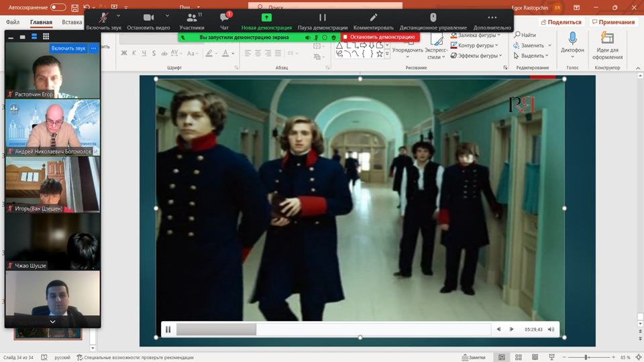Toggle the Автосохранение switch
Image resolution: width=644 pixels, height=362 pixels.
(x=58, y=7)
